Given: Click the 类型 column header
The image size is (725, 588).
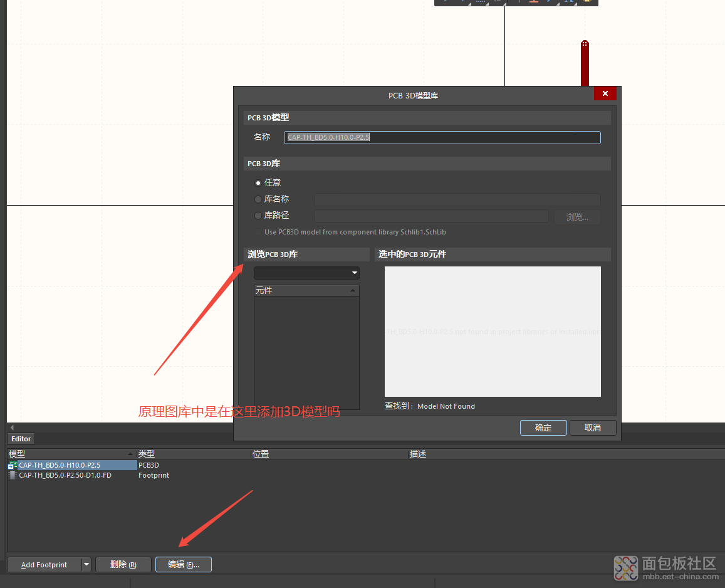Looking at the screenshot, I should tap(192, 454).
